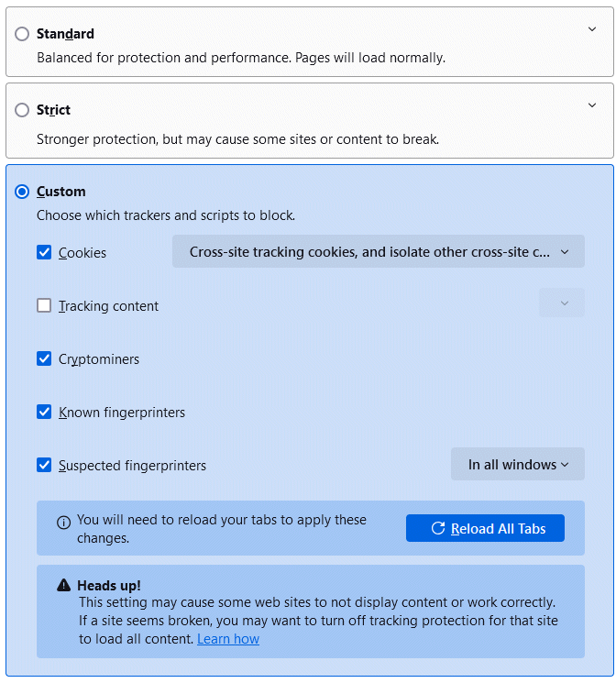616x683 pixels.
Task: Click the Heads up warning triangle icon
Action: [63, 585]
